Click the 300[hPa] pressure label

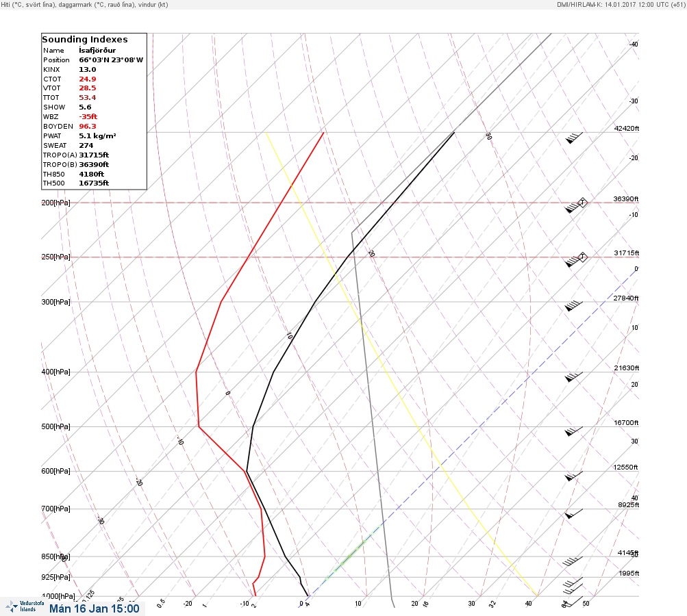pyautogui.click(x=55, y=302)
